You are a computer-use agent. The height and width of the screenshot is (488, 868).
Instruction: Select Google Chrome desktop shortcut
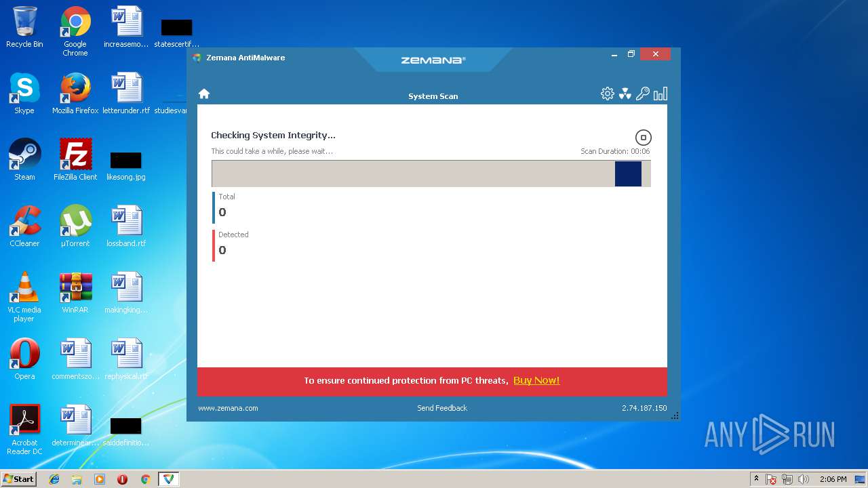[75, 31]
